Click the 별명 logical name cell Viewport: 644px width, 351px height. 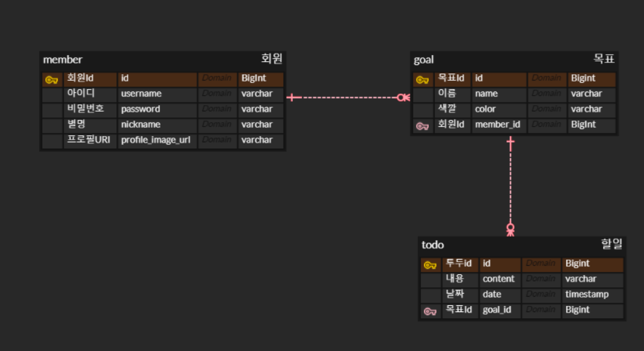tap(90, 124)
